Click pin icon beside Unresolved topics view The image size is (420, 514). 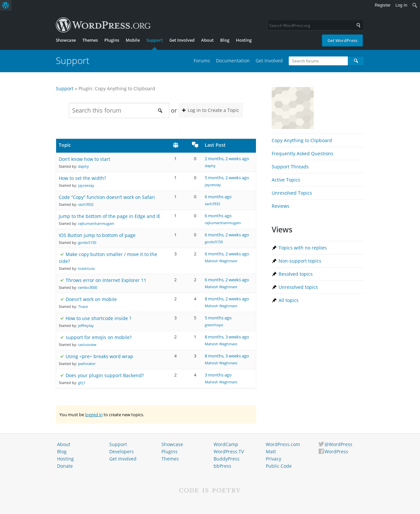click(274, 287)
